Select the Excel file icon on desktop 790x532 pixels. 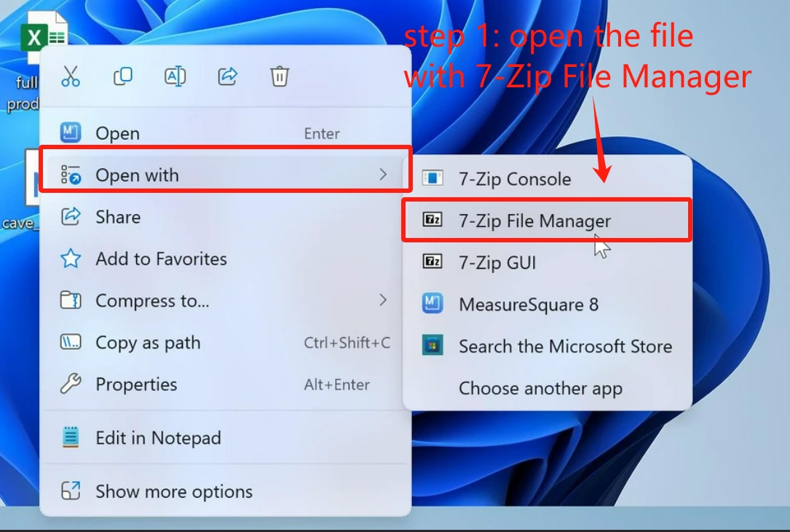(43, 37)
